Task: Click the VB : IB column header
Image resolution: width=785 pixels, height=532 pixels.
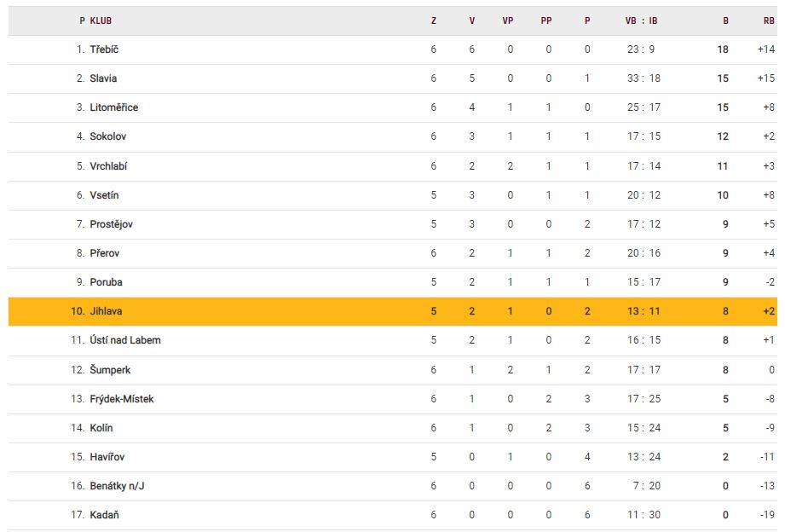Action: point(641,20)
